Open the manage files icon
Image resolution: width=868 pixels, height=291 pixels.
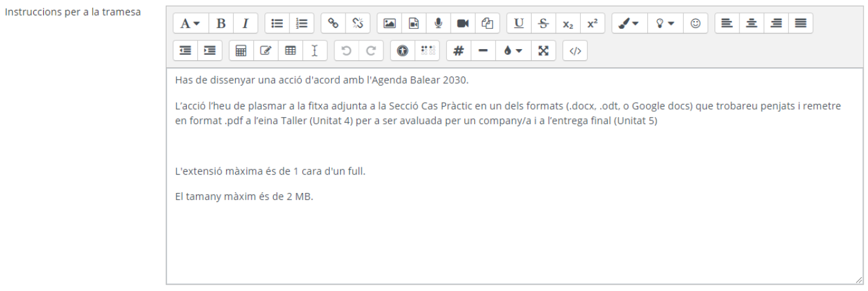coord(489,24)
